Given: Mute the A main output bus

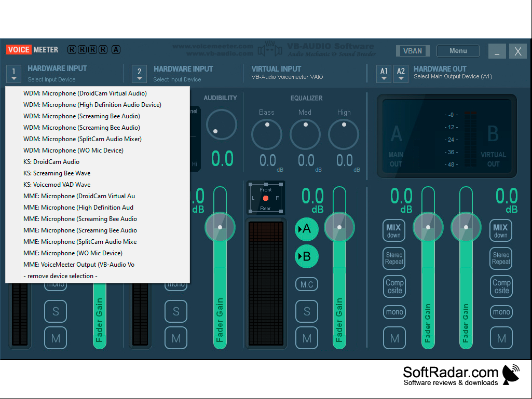Looking at the screenshot, I should 394,338.
